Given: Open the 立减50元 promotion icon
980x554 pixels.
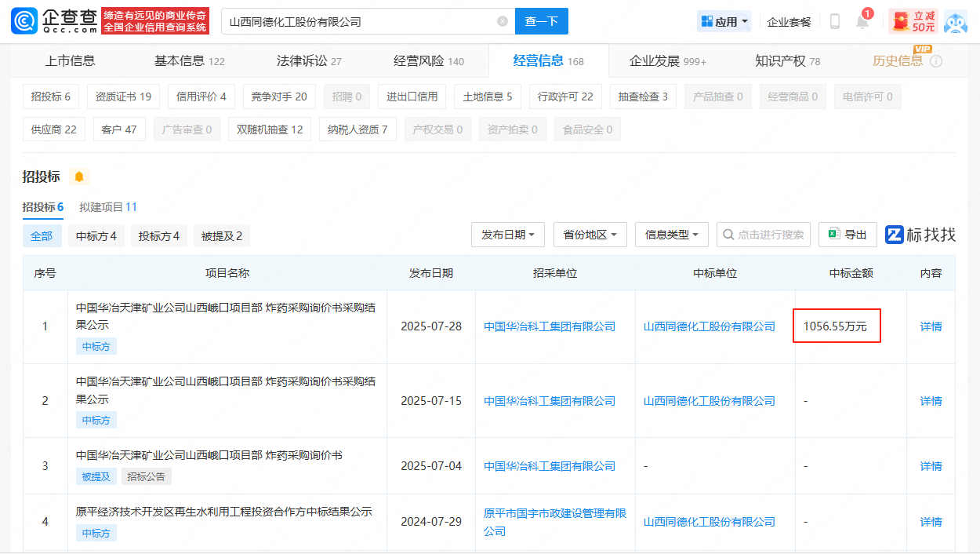Looking at the screenshot, I should tap(913, 21).
